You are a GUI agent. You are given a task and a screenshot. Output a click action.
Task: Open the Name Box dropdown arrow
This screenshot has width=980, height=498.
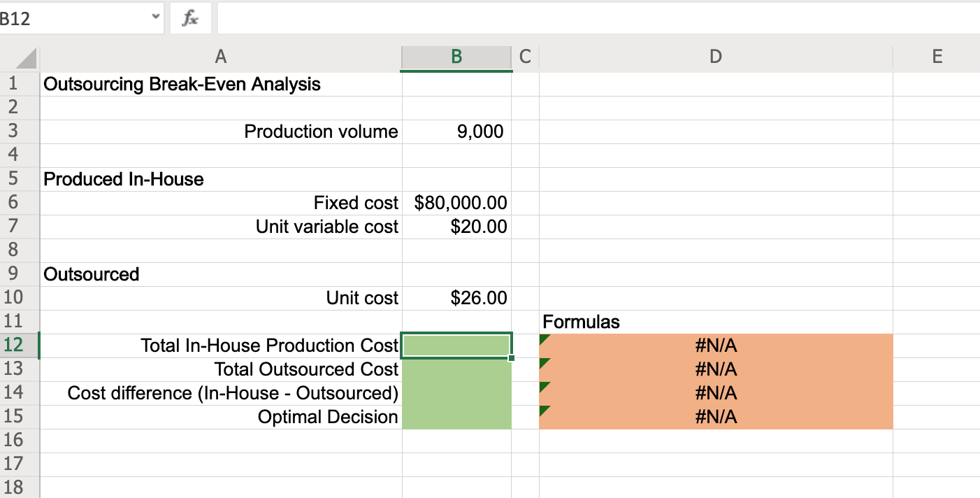pyautogui.click(x=155, y=18)
